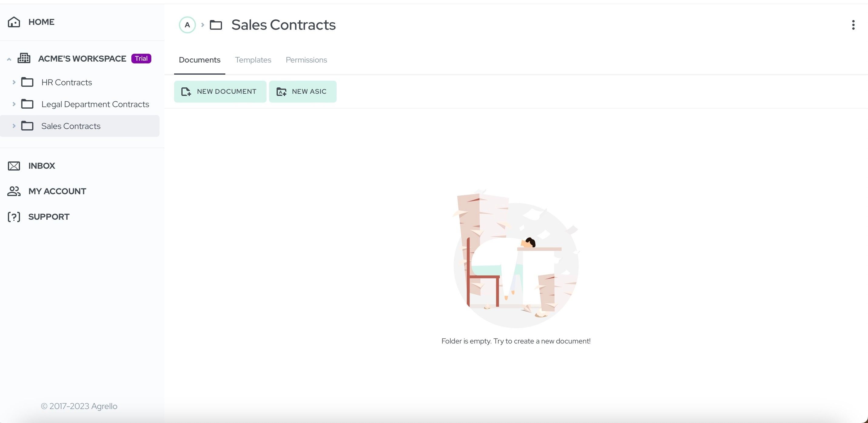
Task: Open the three-dot more options menu
Action: tap(853, 25)
